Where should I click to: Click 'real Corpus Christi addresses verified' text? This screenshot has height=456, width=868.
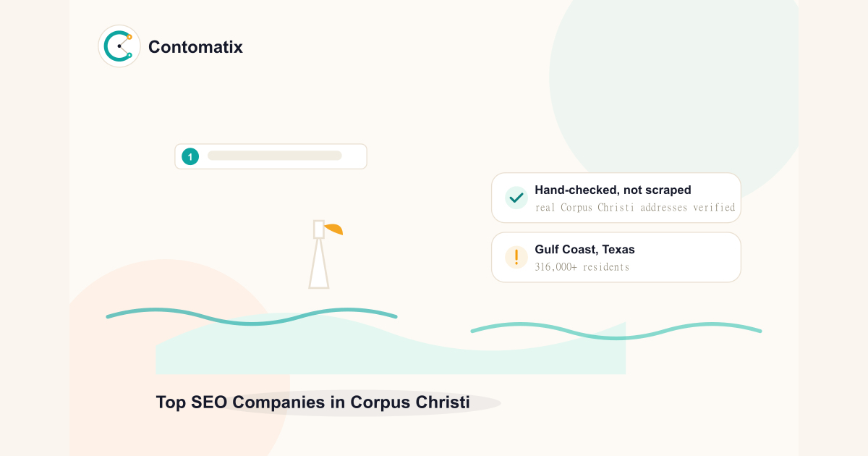(x=635, y=208)
